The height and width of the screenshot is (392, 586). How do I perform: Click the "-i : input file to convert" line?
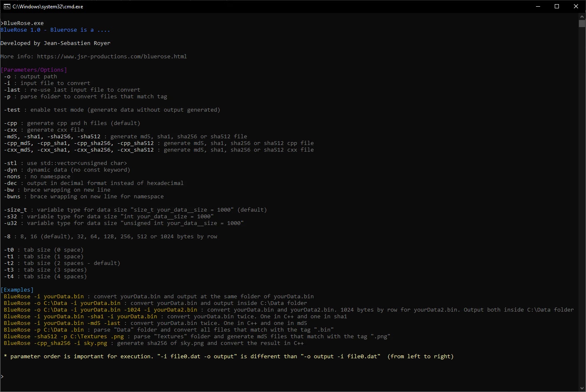[x=47, y=83]
